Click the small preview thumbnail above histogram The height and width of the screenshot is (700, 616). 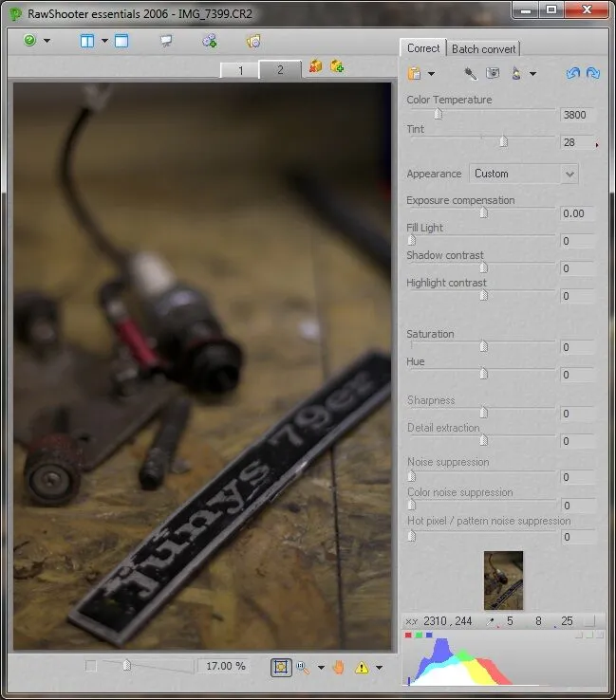(503, 580)
